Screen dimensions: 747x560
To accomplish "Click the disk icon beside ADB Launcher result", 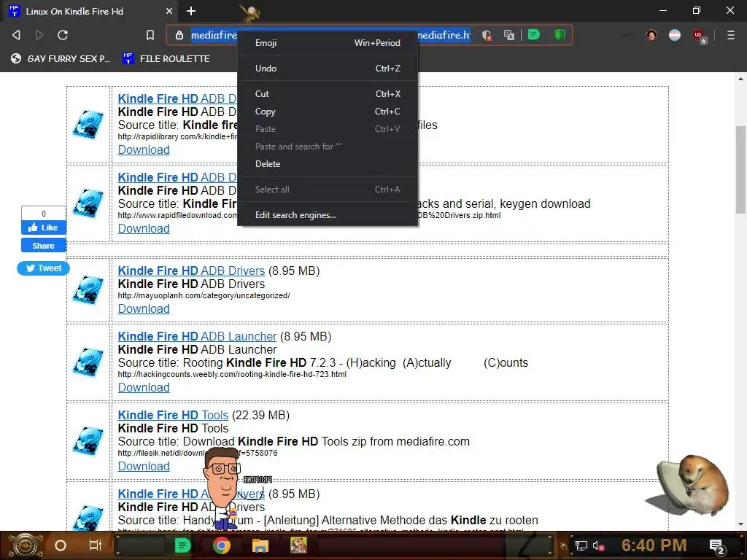I will 88,363.
